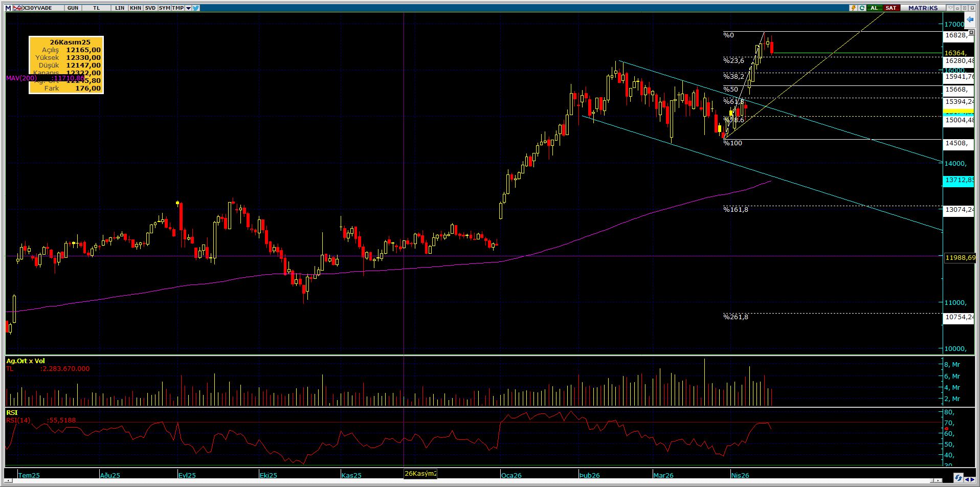Click the blue left arrow icon
The height and width of the screenshot is (487, 980).
pyautogui.click(x=969, y=19)
